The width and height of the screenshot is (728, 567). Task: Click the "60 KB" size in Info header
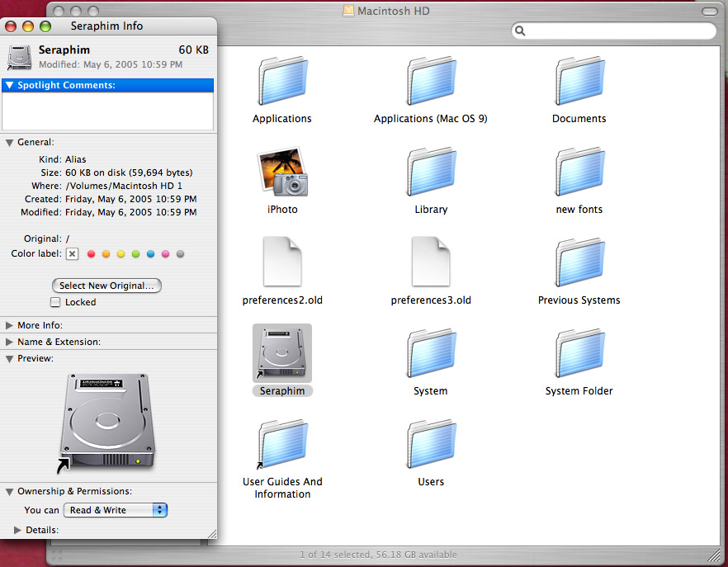pos(194,50)
